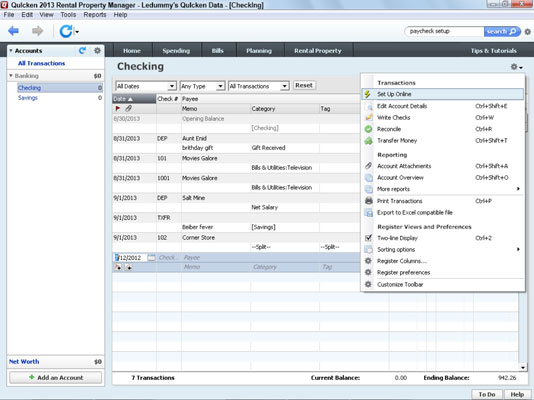Open the Account bar gear settings
534x400 pixels.
tap(97, 50)
